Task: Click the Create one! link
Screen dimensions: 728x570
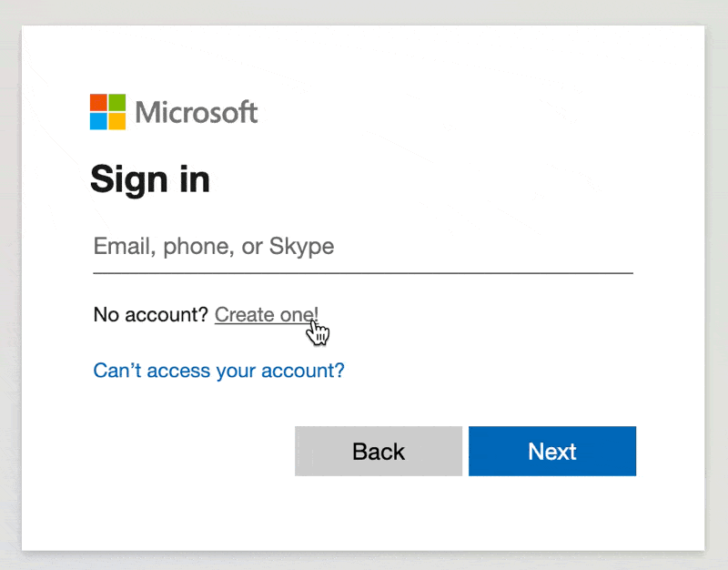Action: [267, 315]
